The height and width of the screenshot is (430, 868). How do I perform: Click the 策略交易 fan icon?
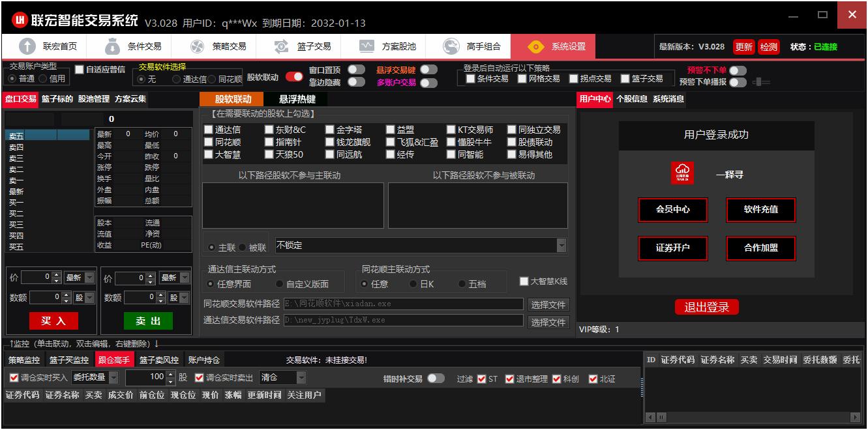coord(197,46)
